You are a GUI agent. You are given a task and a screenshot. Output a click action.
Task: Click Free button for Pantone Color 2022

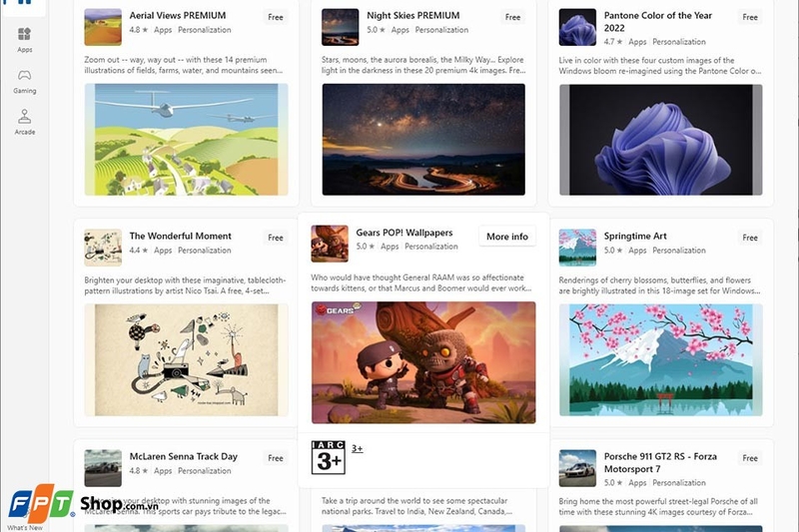[x=750, y=17]
